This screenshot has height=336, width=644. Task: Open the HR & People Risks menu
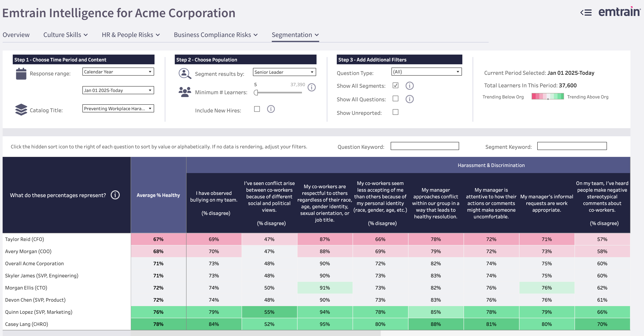point(130,35)
